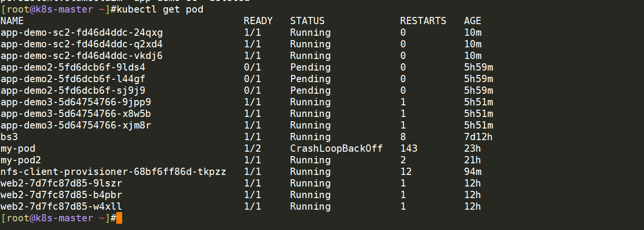This screenshot has width=644, height=230.
Task: Click the orange terminal cursor block
Action: coord(119,218)
